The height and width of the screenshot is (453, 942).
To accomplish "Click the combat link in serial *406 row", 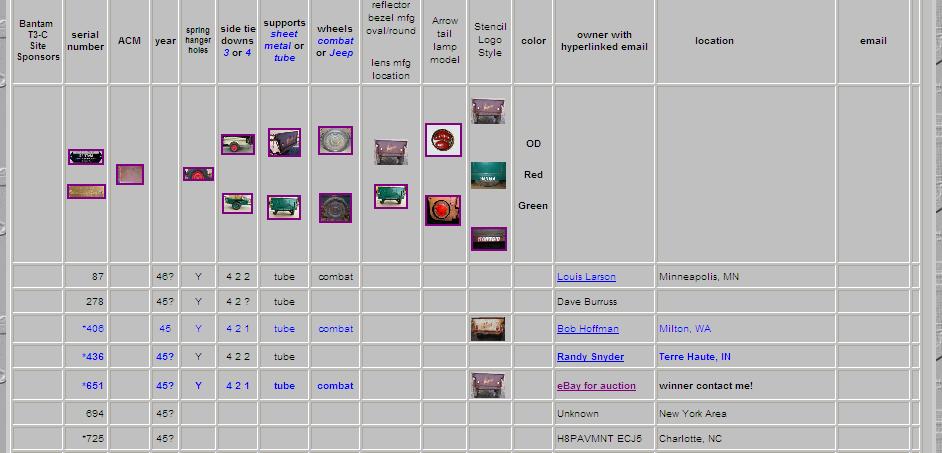I will coord(335,329).
